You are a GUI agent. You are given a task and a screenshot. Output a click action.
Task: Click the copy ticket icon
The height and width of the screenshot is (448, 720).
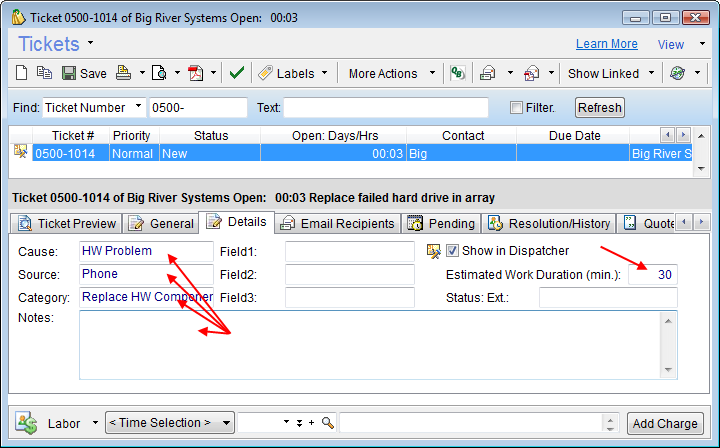pyautogui.click(x=44, y=73)
